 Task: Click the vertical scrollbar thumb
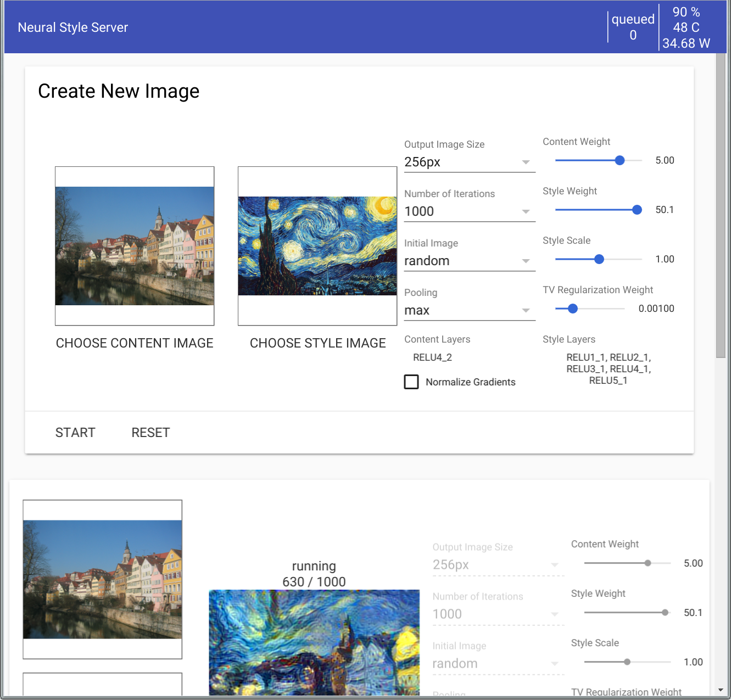(721, 206)
